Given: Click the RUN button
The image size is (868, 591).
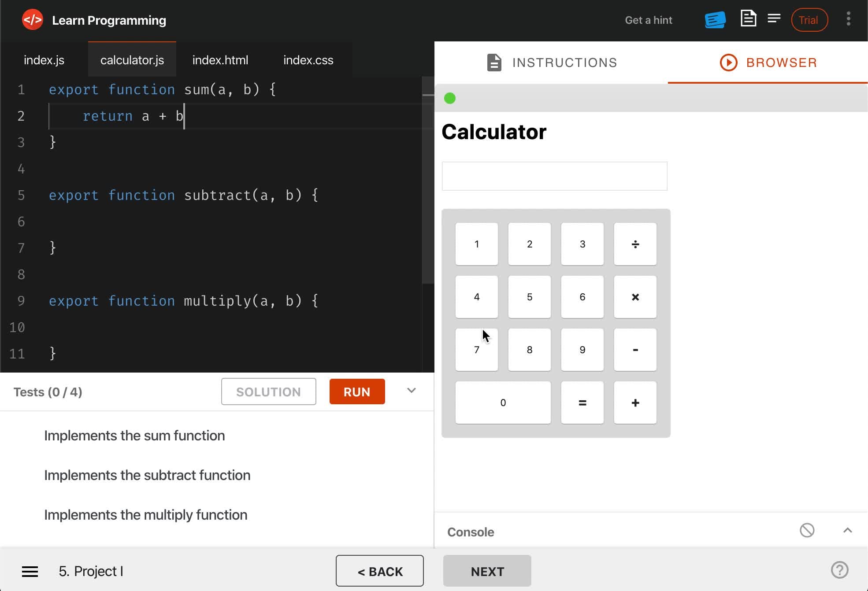Looking at the screenshot, I should (x=357, y=392).
